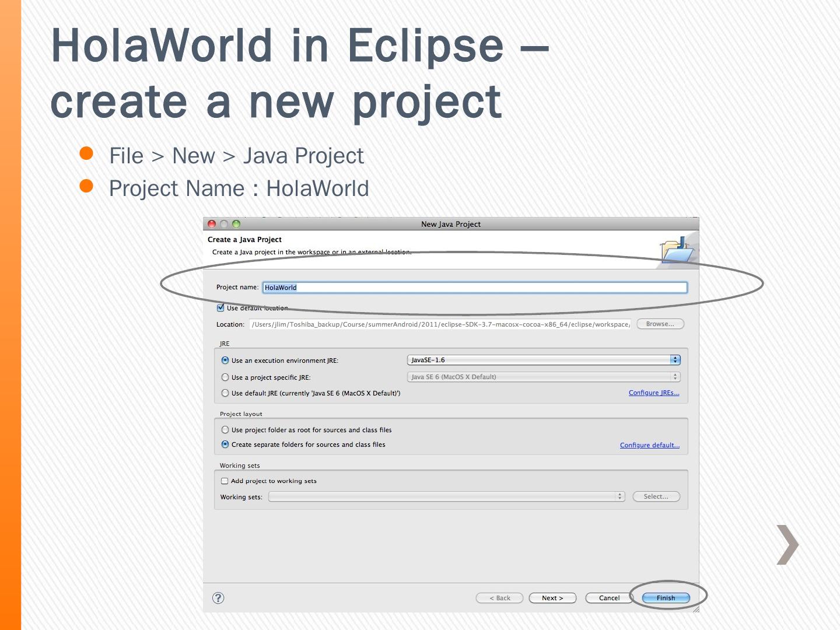Viewport: 840px width, 630px height.
Task: Click the Create a Java Project heading
Action: point(244,240)
